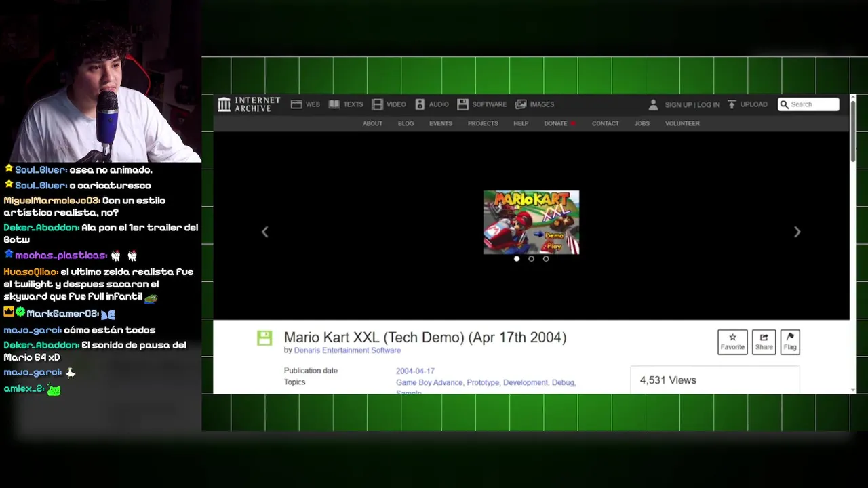Open the TEXTS media section

click(346, 104)
